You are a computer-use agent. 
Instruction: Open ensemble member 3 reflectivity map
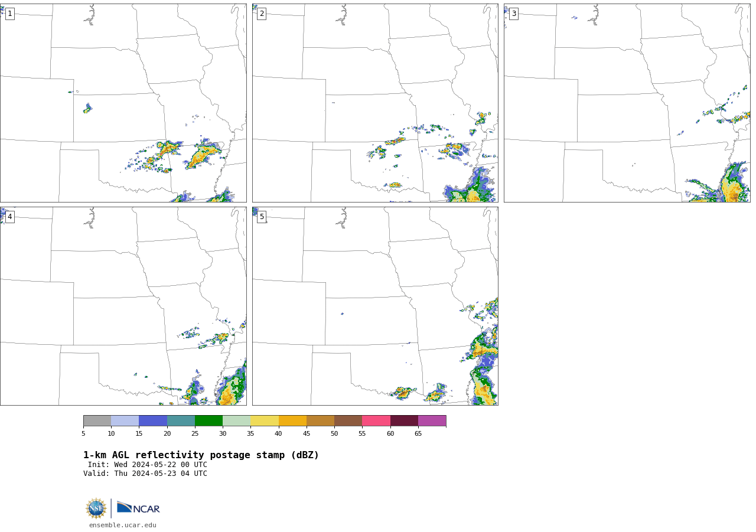[x=627, y=103]
